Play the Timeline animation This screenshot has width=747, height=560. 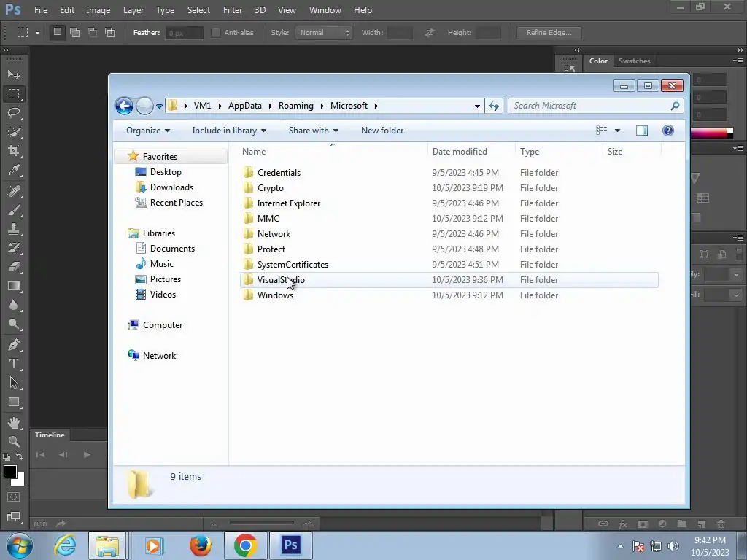tap(87, 455)
